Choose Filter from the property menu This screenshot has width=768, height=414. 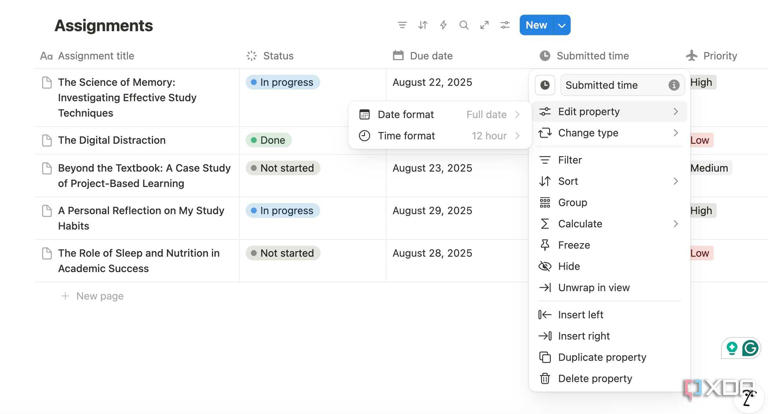(x=609, y=160)
